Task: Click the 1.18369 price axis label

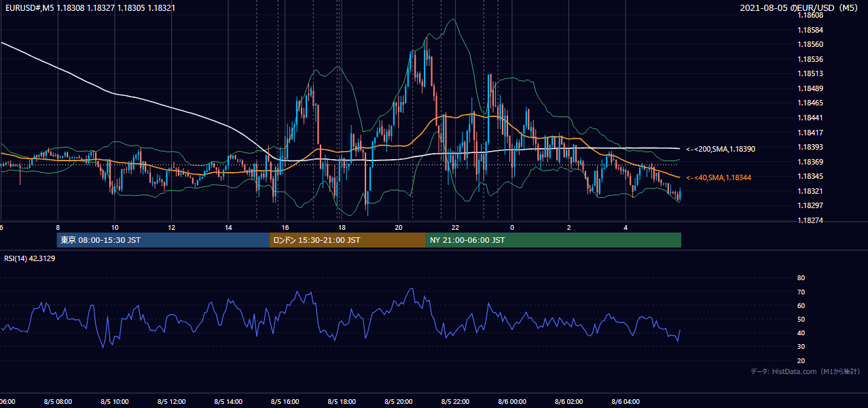Action: [x=811, y=162]
